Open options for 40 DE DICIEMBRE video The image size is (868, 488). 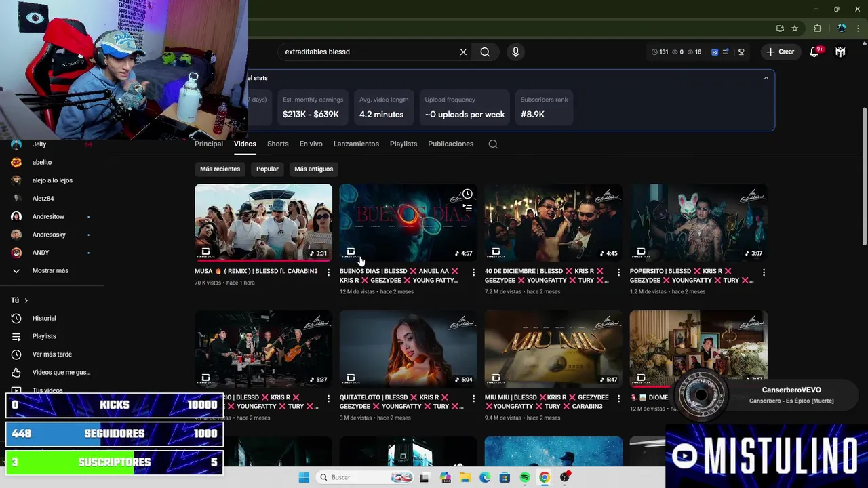618,272
